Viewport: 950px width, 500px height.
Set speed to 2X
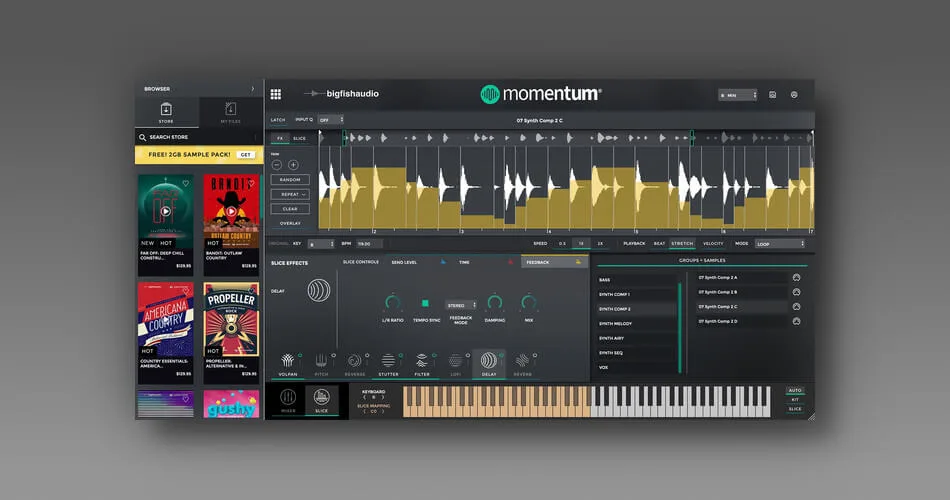pyautogui.click(x=600, y=244)
